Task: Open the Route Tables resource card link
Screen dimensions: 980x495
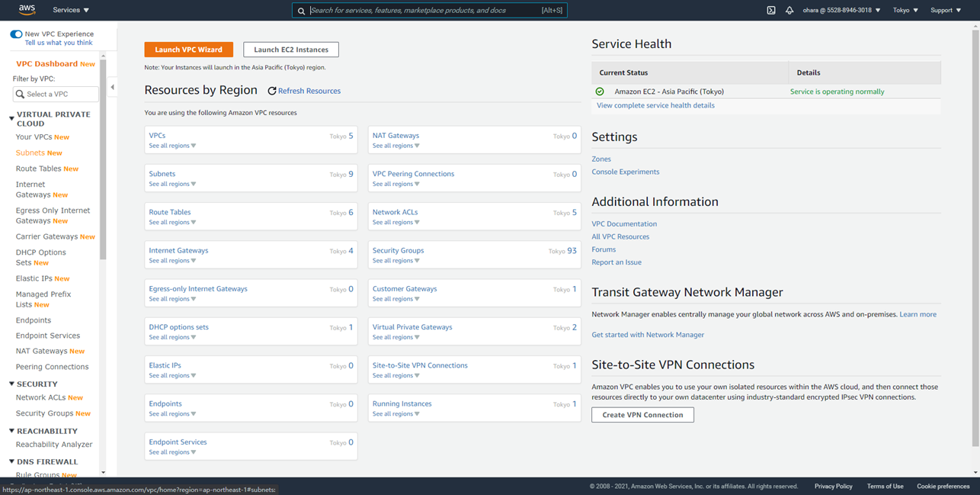Action: pyautogui.click(x=170, y=212)
